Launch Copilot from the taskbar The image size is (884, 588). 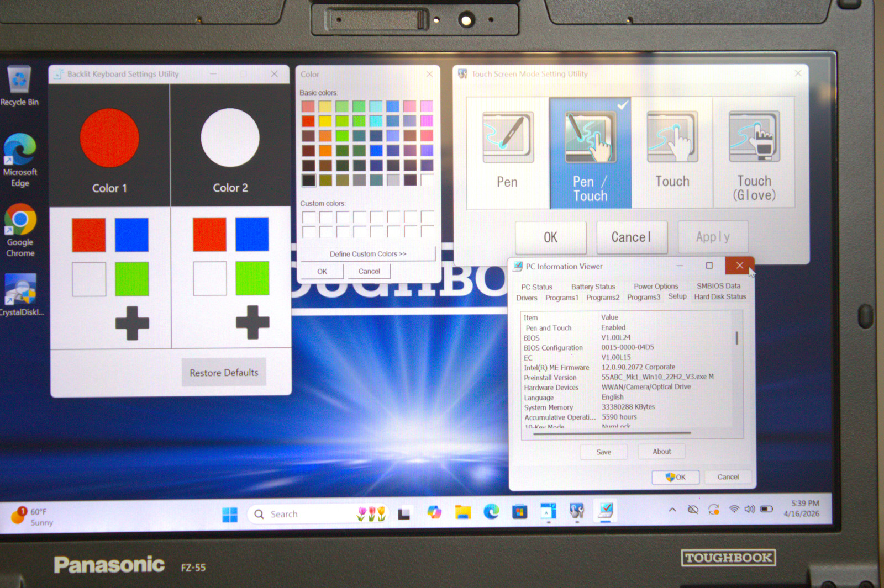[x=434, y=513]
